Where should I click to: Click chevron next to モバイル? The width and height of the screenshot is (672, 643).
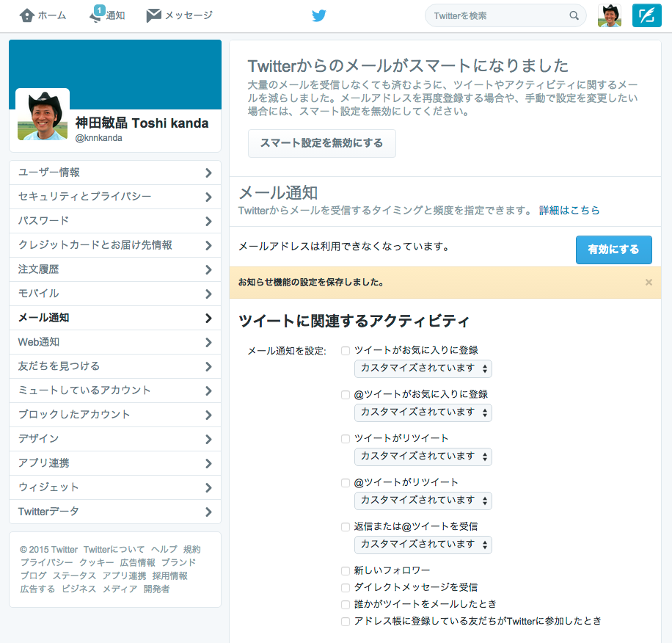[208, 294]
